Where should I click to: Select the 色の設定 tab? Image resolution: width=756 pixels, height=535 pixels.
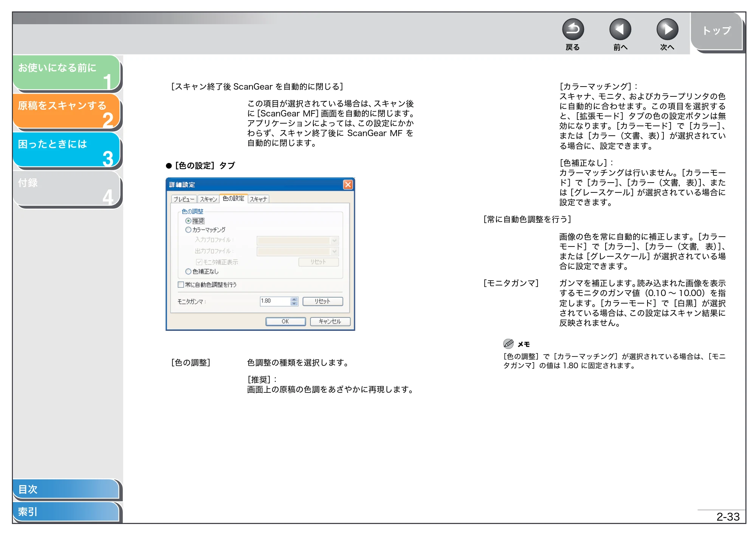point(233,198)
